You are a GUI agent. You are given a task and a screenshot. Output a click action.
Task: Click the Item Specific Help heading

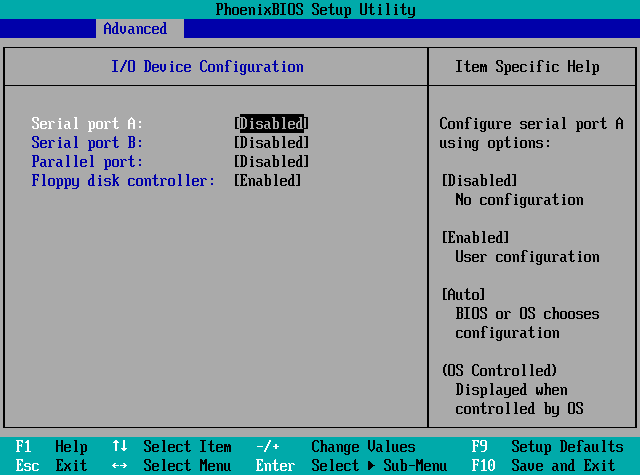pyautogui.click(x=527, y=67)
